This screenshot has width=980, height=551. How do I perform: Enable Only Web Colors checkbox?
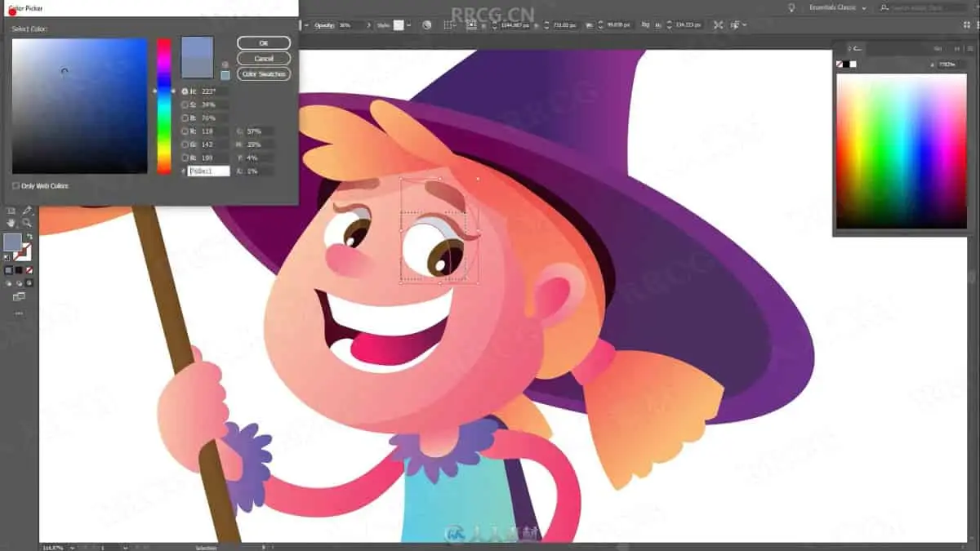tap(16, 186)
